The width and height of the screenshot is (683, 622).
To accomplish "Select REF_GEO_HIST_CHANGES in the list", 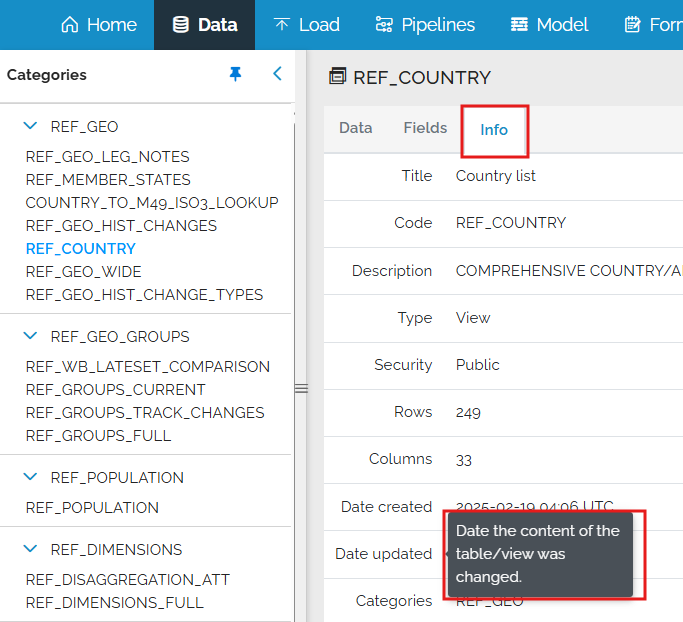I will (x=121, y=226).
